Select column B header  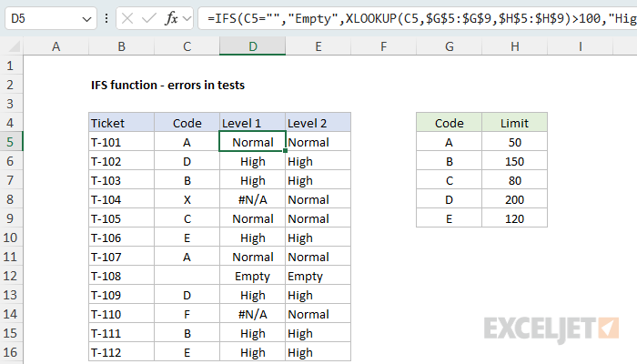(x=121, y=46)
